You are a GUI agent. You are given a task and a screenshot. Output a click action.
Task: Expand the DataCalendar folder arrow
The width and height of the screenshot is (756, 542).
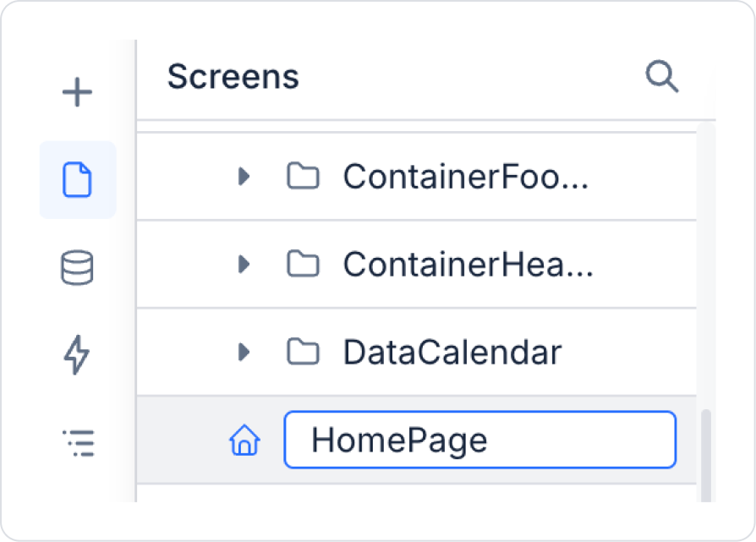coord(244,352)
